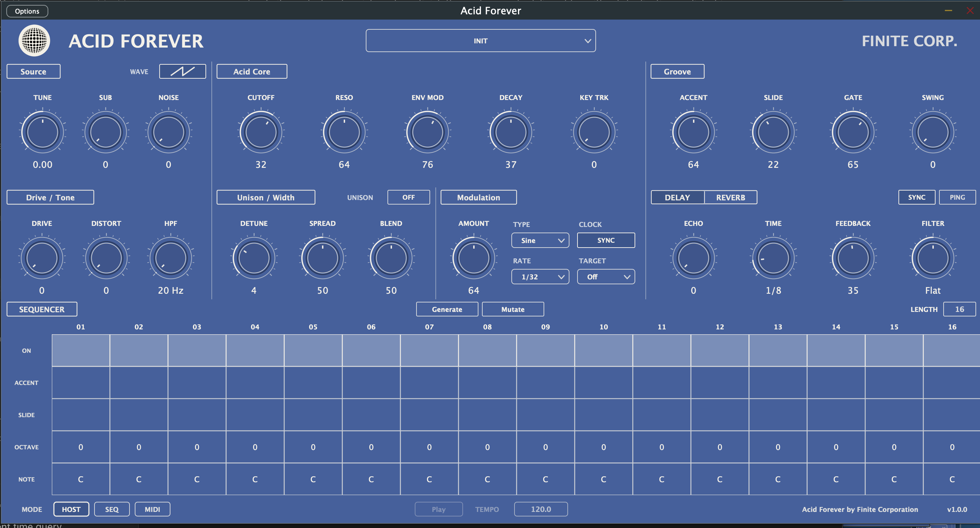Open the RATE 1/32 dropdown
The image size is (980, 528).
pos(540,277)
